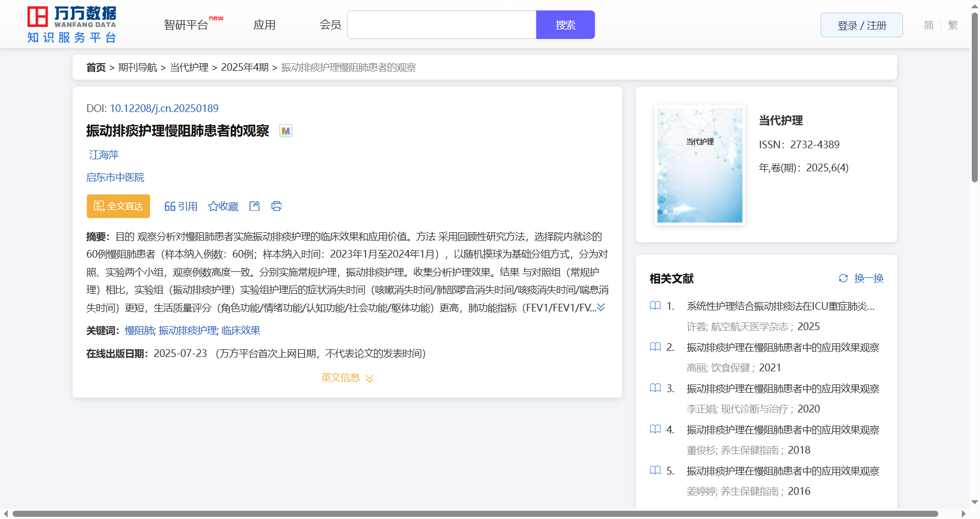Open book icon for related article 1
980x519 pixels.
[655, 306]
